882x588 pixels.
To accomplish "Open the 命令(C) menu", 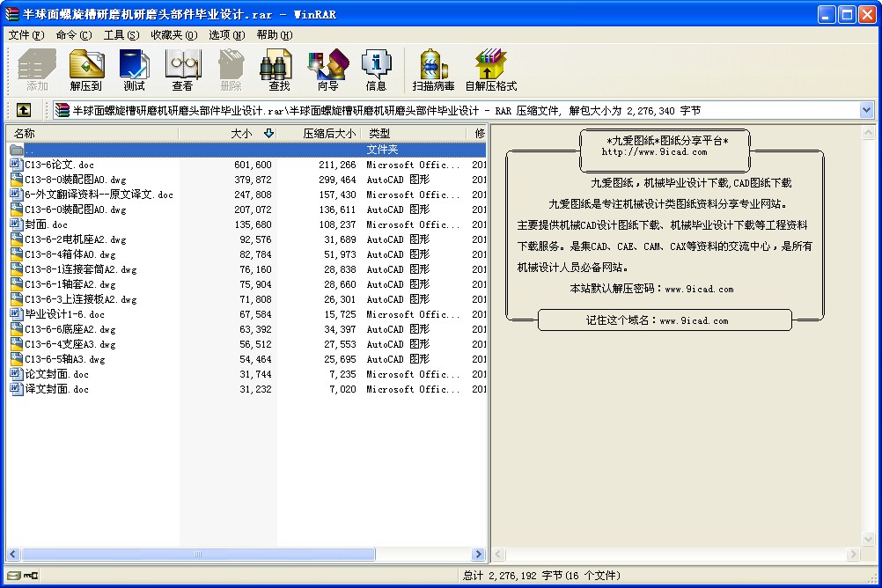I will (74, 35).
